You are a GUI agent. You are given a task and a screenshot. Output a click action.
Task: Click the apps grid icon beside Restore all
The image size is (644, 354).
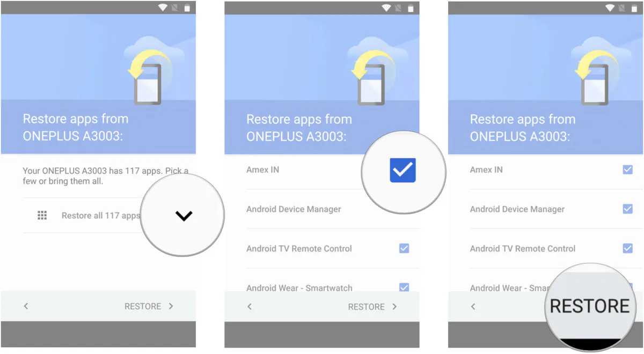click(x=42, y=215)
